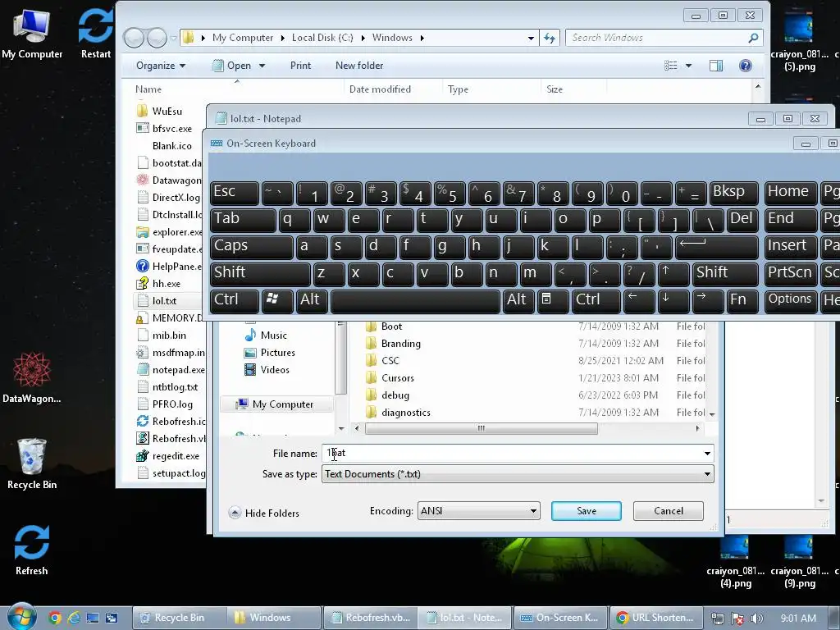
Task: Click Explorer help question mark icon
Action: coord(745,66)
